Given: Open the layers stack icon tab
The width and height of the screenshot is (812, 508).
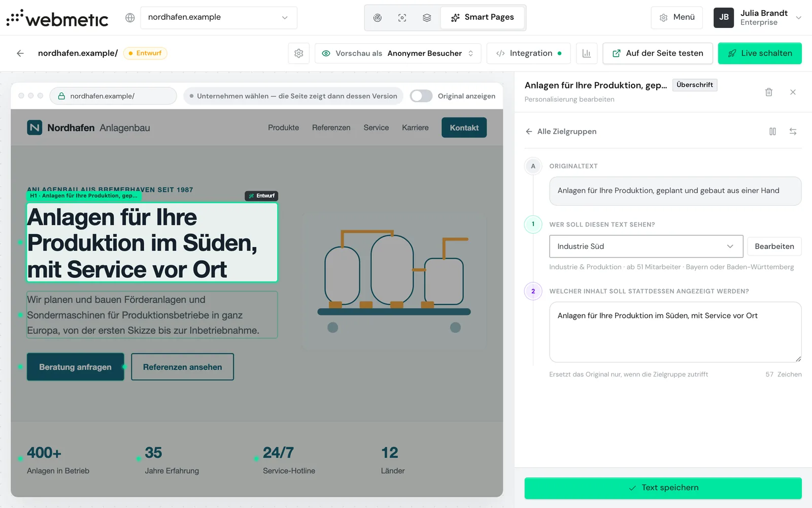Looking at the screenshot, I should click(427, 18).
